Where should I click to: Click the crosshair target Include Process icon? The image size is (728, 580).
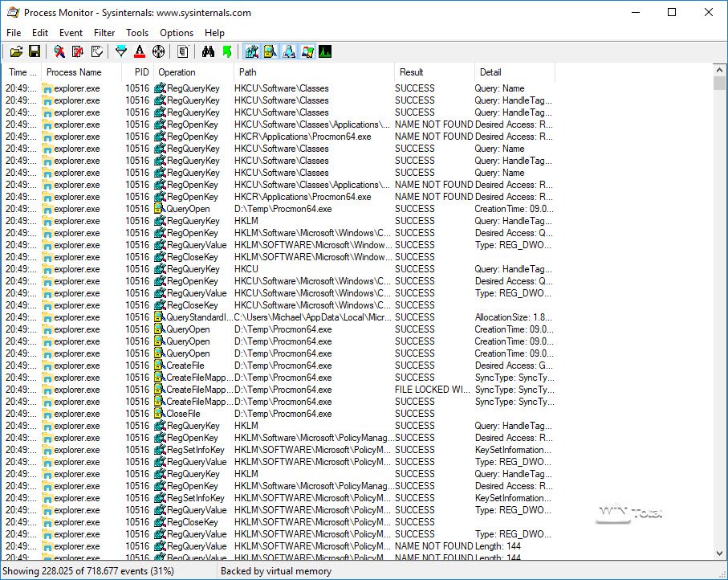coord(158,52)
